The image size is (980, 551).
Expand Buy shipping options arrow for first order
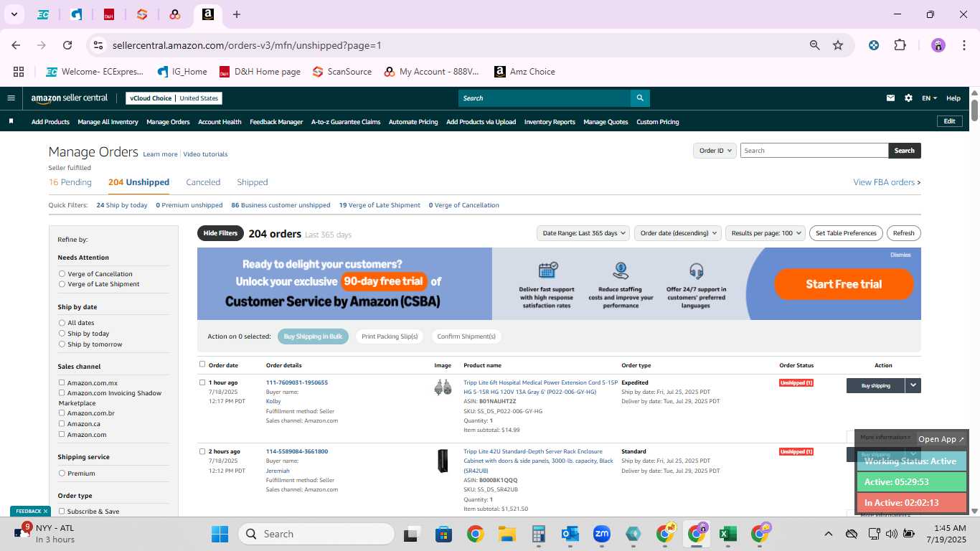point(913,385)
